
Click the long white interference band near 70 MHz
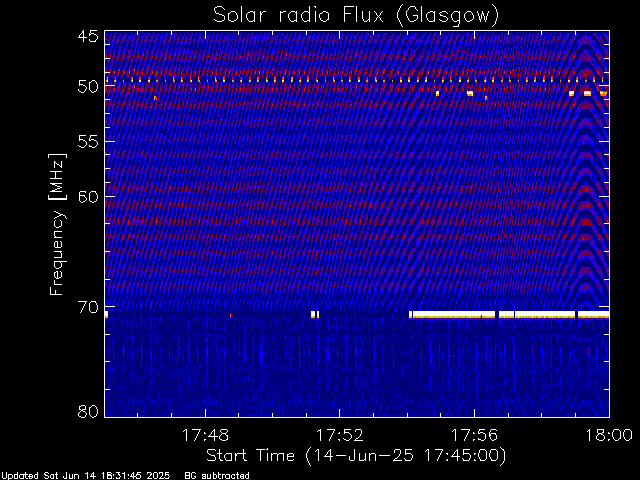coord(509,314)
